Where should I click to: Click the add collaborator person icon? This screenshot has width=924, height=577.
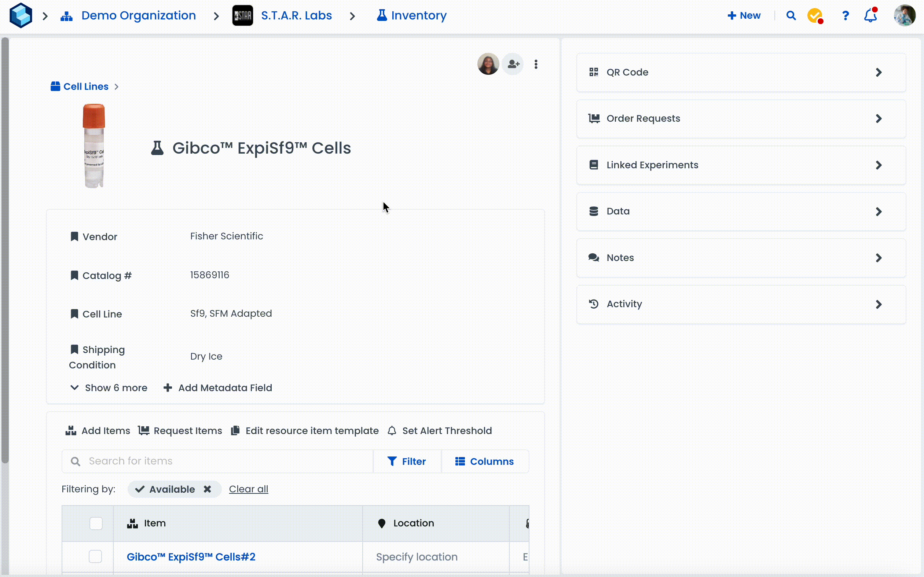513,64
